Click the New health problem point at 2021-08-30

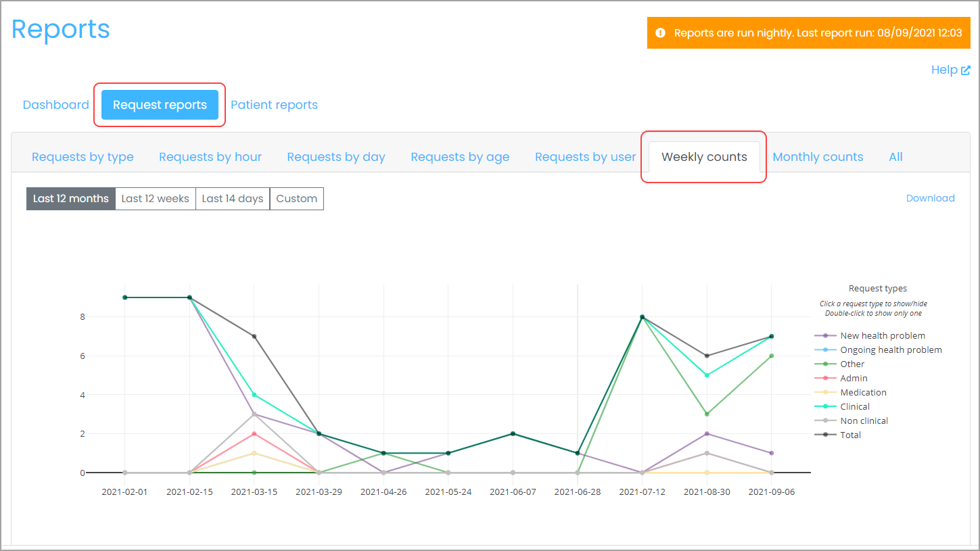click(x=707, y=433)
